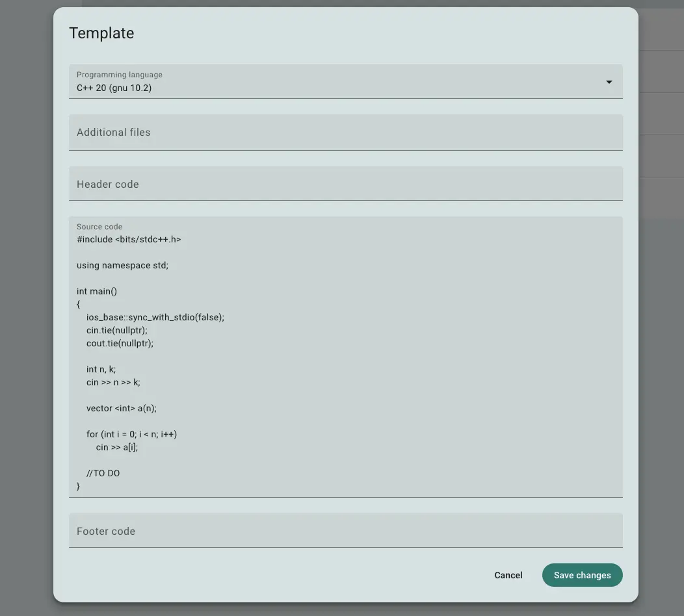
Task: Open the Programming language dropdown arrow
Action: [x=609, y=82]
